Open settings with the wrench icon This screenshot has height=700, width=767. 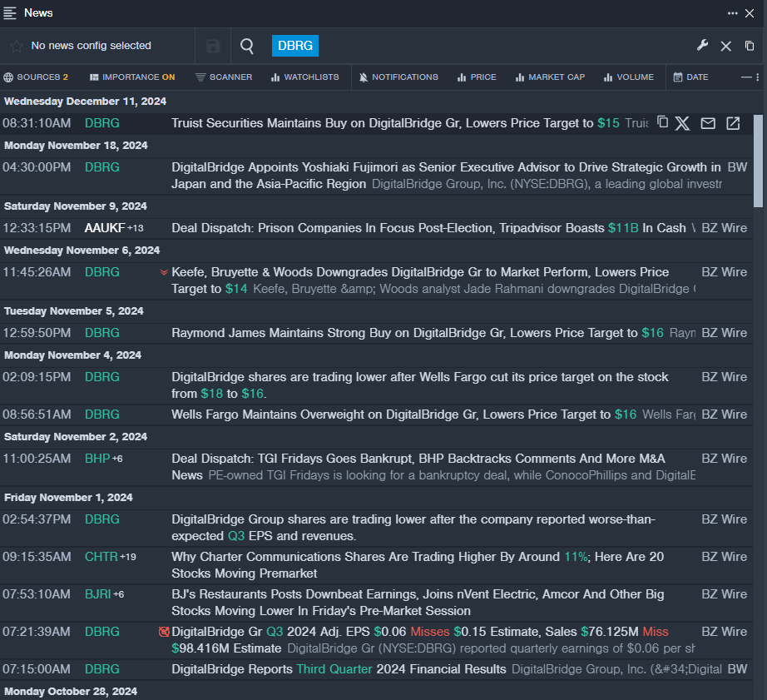[x=702, y=46]
